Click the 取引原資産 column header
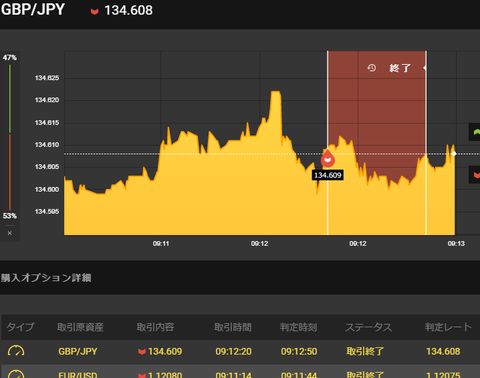Image resolution: width=480 pixels, height=378 pixels. (80, 327)
